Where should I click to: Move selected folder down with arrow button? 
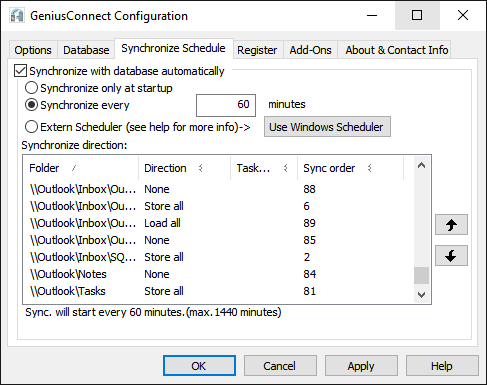click(451, 256)
